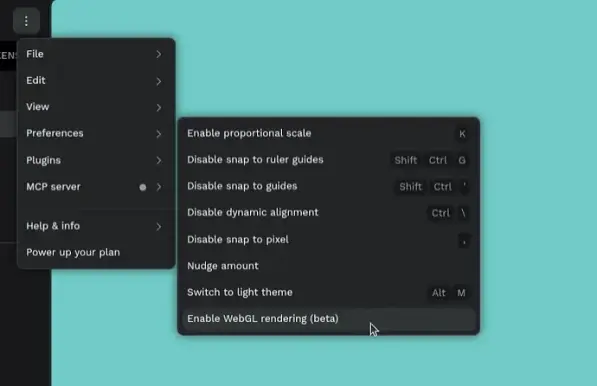This screenshot has width=597, height=386.
Task: Disable dynamic alignment option
Action: [329, 213]
